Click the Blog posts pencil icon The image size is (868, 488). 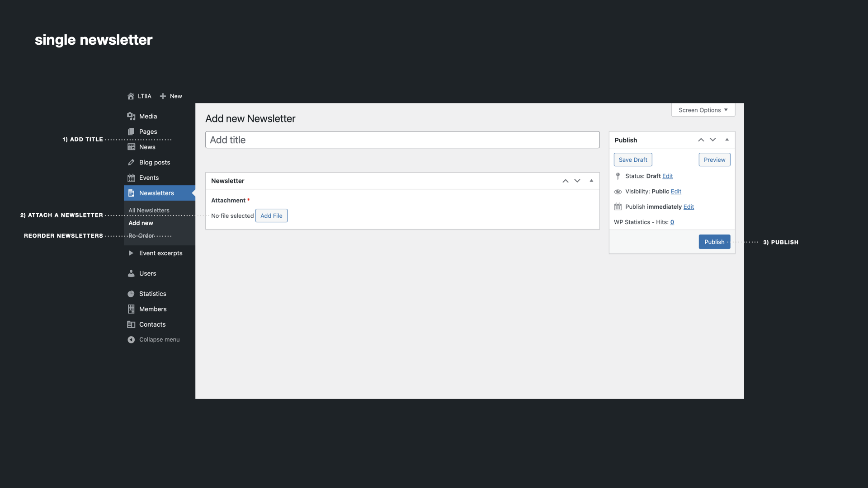point(131,162)
